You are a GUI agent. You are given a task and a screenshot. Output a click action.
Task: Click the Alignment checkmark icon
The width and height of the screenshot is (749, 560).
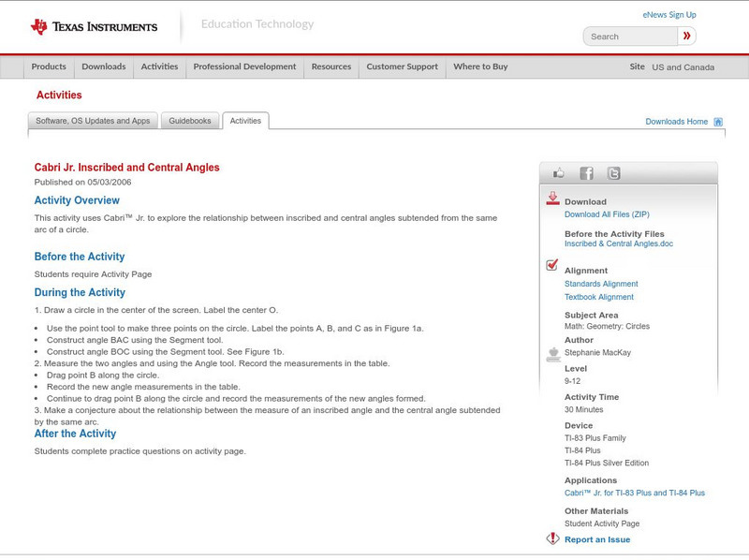[x=552, y=266]
